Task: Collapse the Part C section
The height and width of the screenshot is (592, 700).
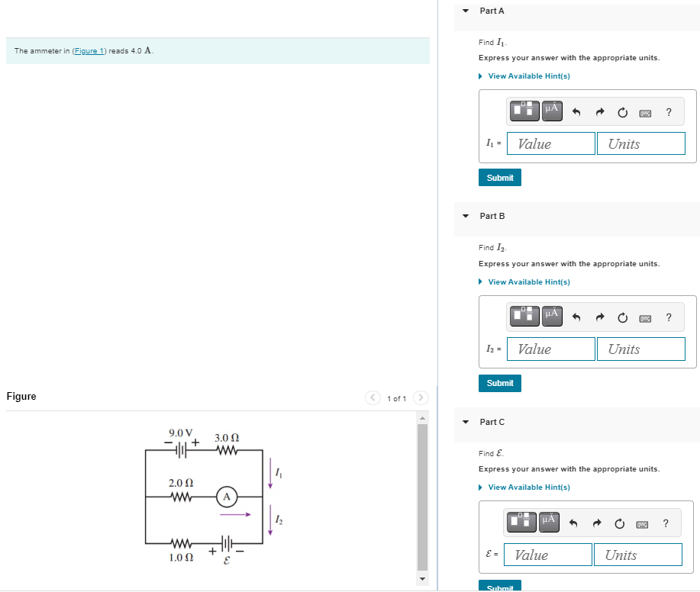Action: (x=465, y=422)
